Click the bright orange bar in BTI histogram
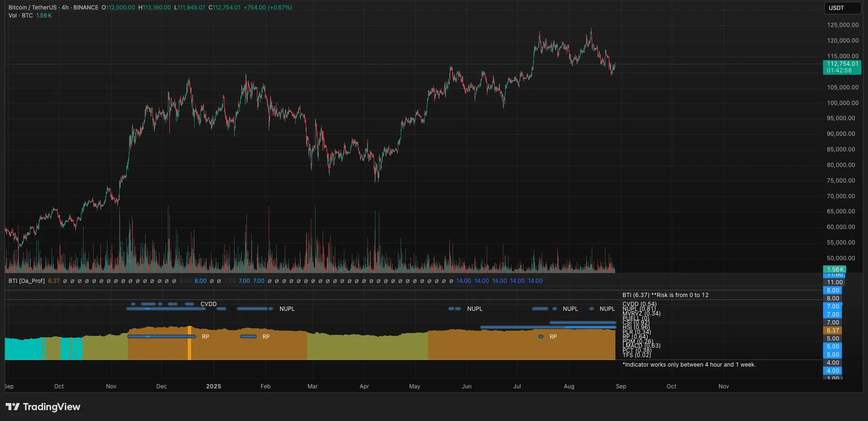The width and height of the screenshot is (868, 421). 190,343
